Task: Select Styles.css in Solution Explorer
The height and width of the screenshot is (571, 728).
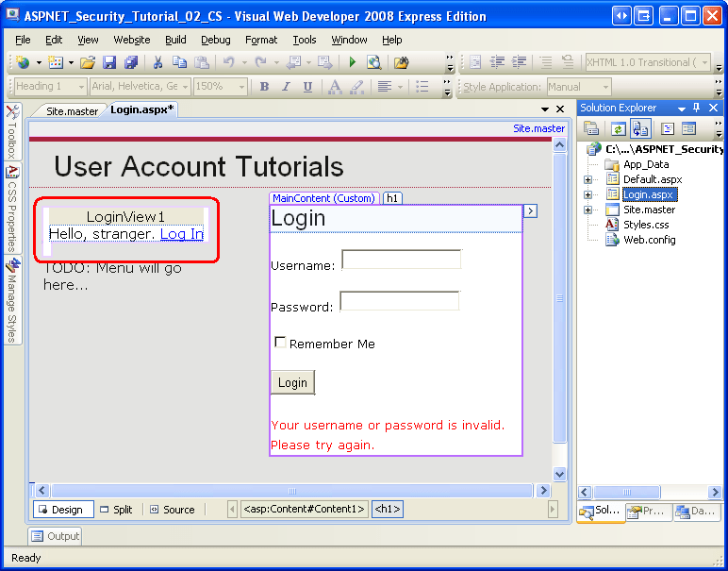Action: point(646,225)
